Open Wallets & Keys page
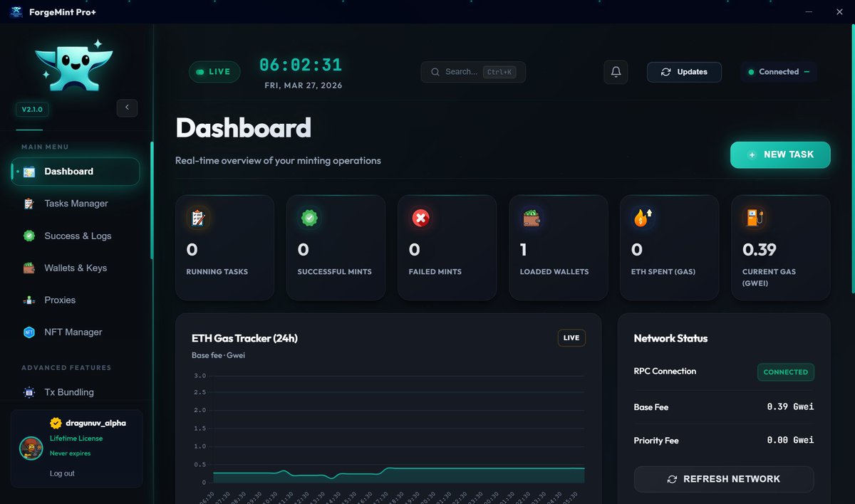 pyautogui.click(x=76, y=268)
